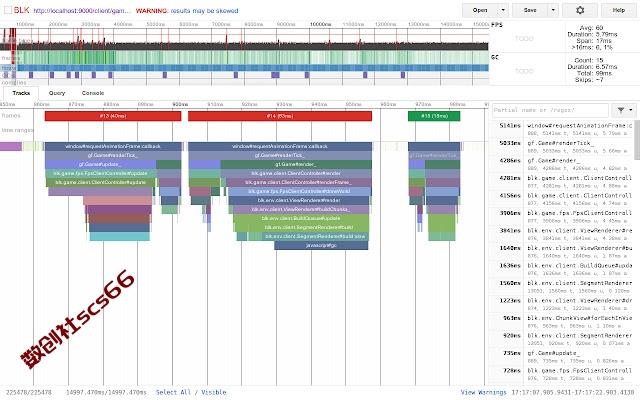
Task: Click the Select All link
Action: (173, 392)
